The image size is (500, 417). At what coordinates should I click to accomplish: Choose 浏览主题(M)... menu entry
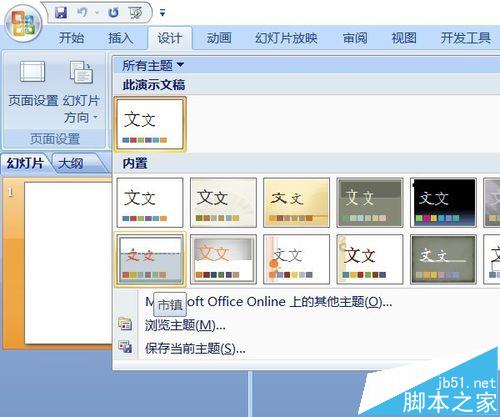point(185,325)
